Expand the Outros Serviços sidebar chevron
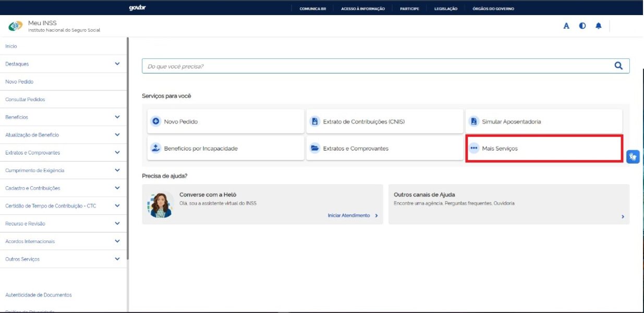The image size is (644, 313). click(x=117, y=259)
